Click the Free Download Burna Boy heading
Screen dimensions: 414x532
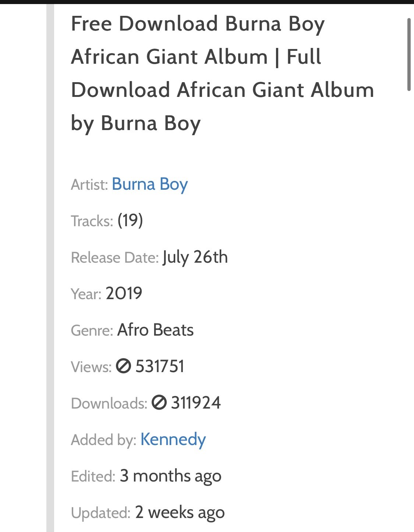tap(222, 73)
